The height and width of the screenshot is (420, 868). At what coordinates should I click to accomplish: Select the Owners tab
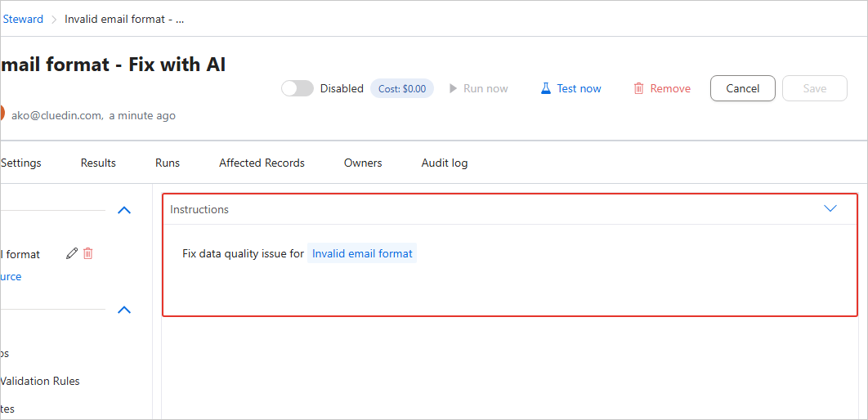coord(363,163)
